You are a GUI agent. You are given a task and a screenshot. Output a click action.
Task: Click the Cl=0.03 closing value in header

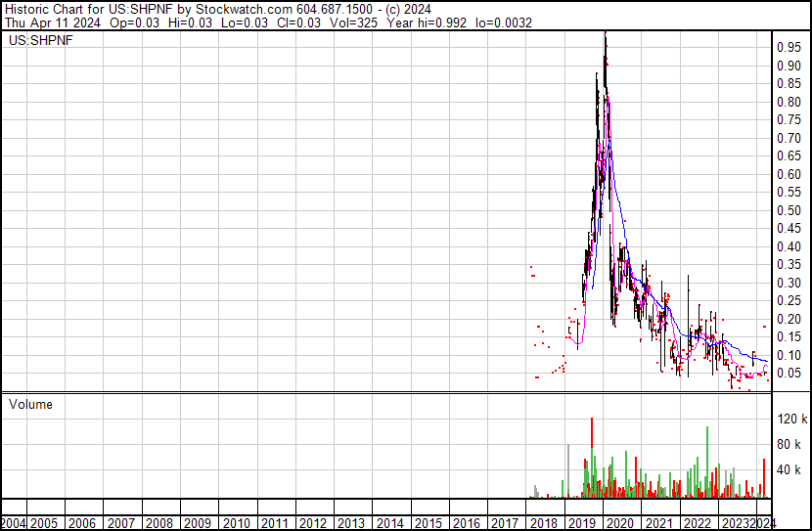pyautogui.click(x=298, y=22)
